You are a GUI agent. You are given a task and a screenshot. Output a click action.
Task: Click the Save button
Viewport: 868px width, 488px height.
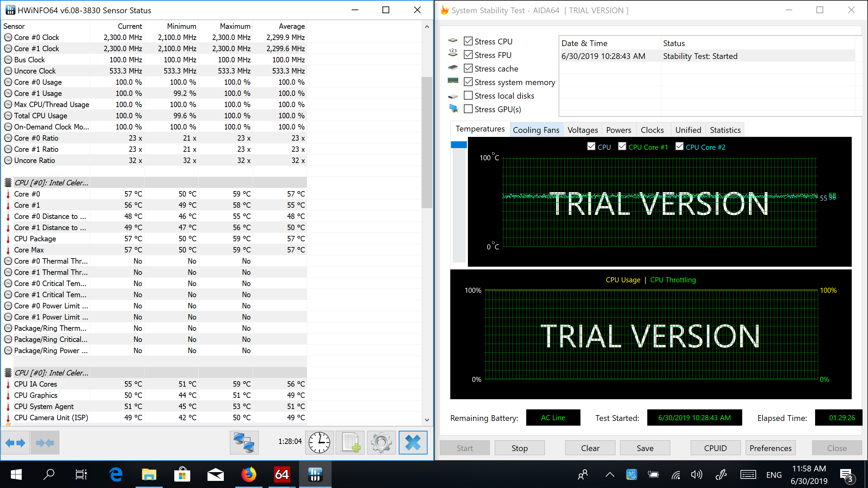point(645,448)
